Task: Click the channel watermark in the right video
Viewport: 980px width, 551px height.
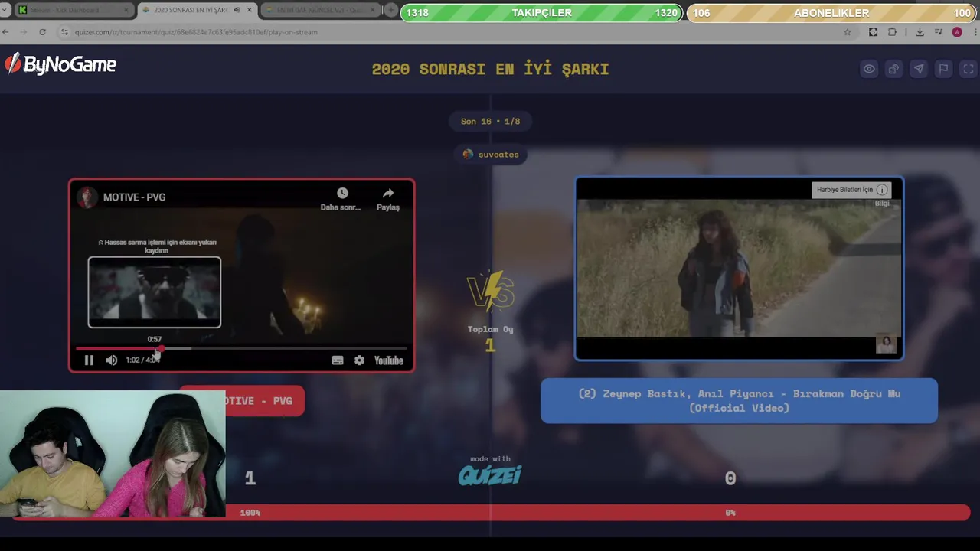Action: [886, 344]
